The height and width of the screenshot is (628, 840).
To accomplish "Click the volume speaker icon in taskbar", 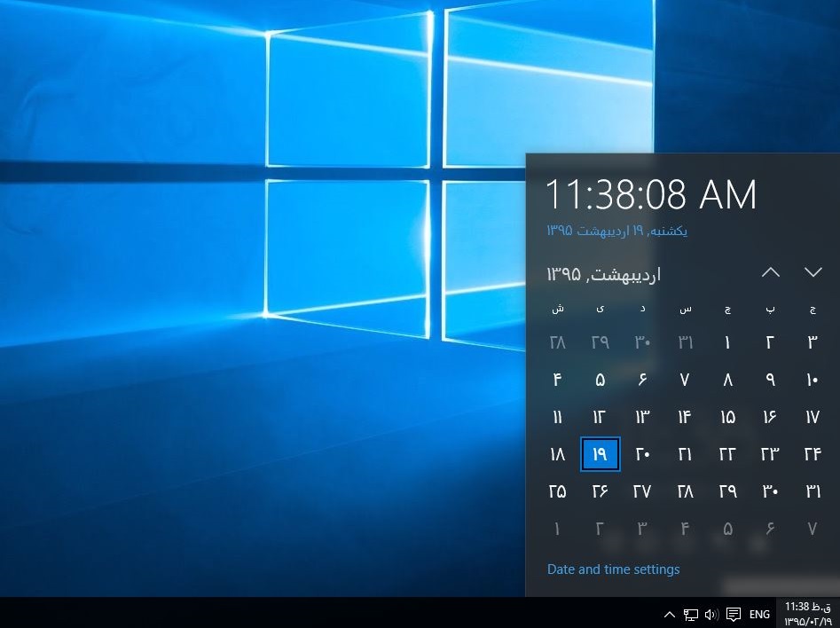I will (711, 614).
